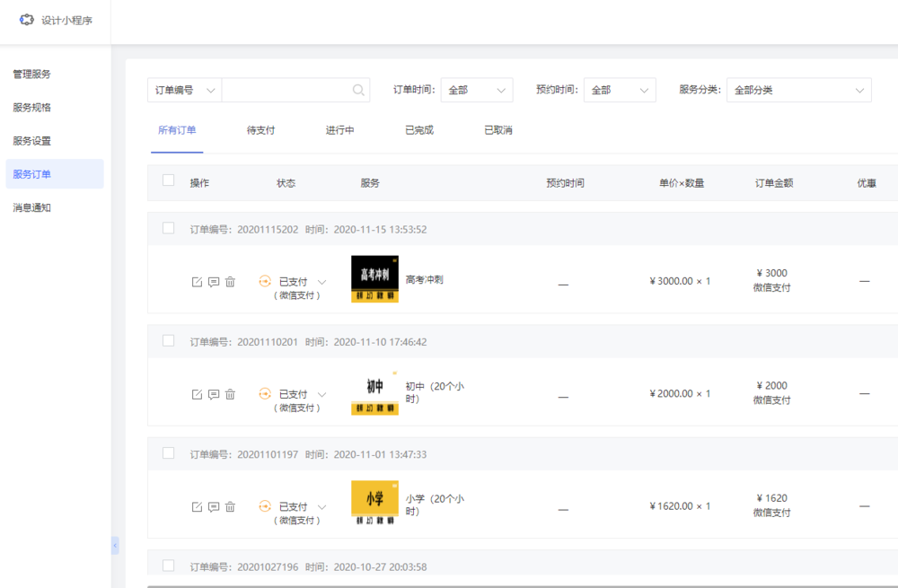Click the 高考冲刺 service name

point(425,279)
